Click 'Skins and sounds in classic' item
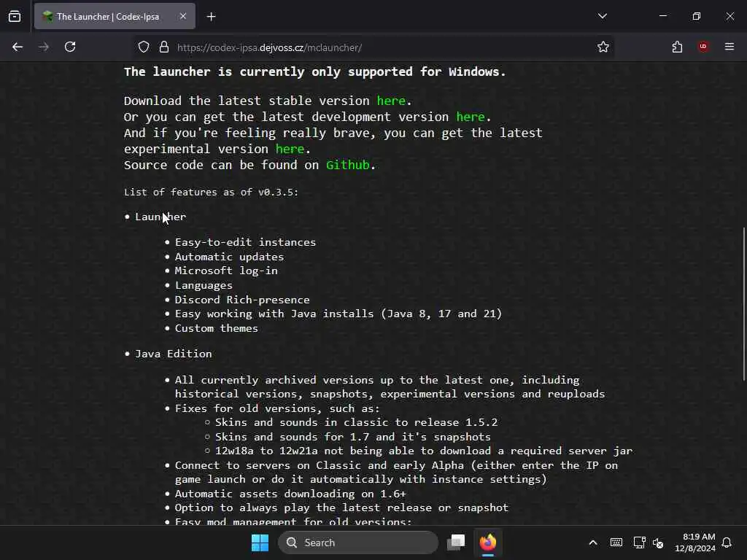 [x=356, y=422]
